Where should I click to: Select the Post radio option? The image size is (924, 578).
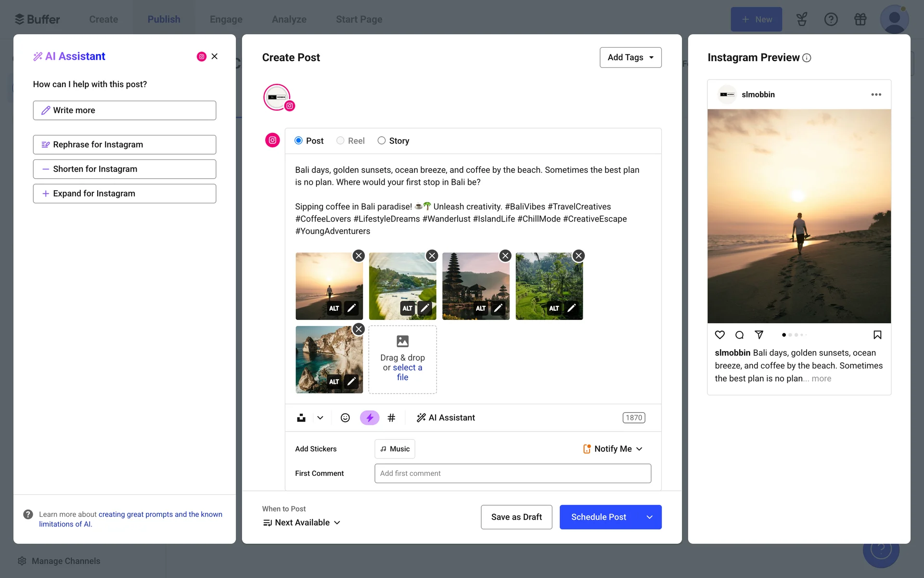pyautogui.click(x=299, y=141)
